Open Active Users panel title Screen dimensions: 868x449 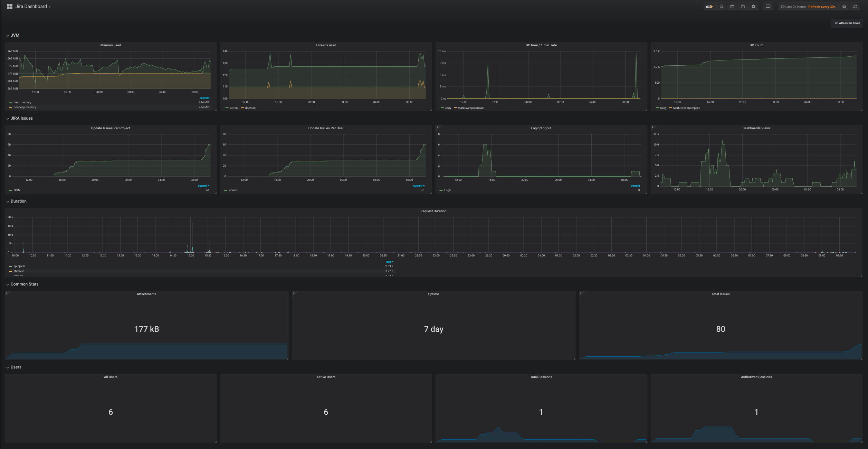coord(326,377)
